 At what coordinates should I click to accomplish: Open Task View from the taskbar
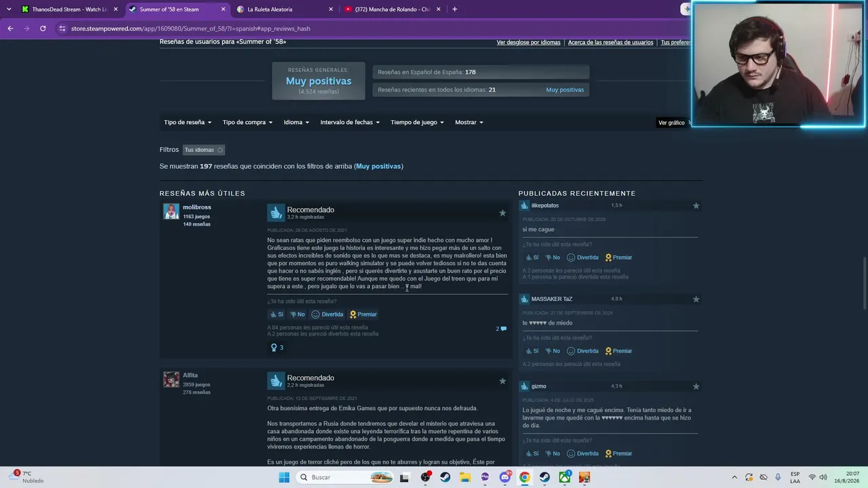tap(405, 477)
